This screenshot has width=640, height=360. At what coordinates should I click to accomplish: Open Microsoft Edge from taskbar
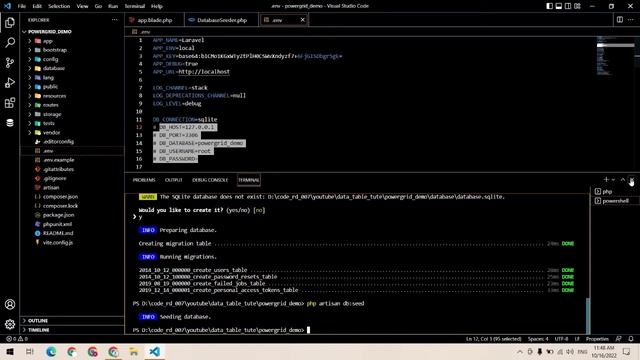51,351
